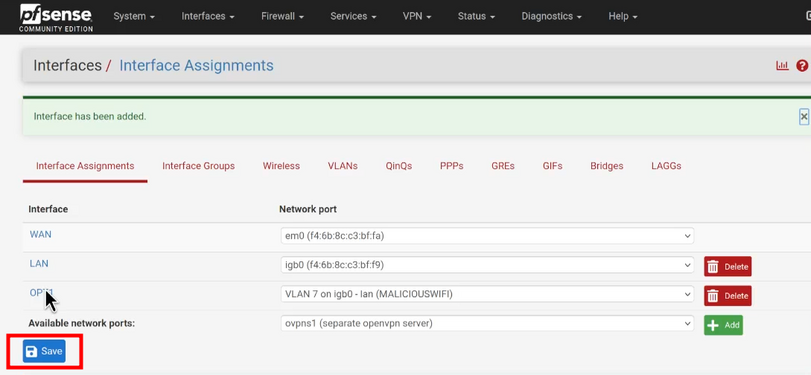The height and width of the screenshot is (375, 811).
Task: Open the Firewall menu
Action: [282, 17]
